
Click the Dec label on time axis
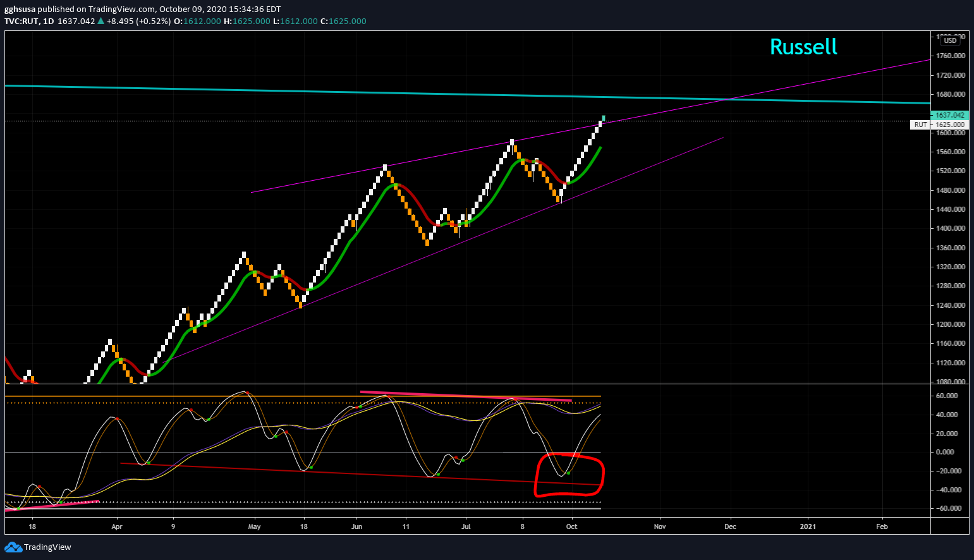[x=730, y=527]
